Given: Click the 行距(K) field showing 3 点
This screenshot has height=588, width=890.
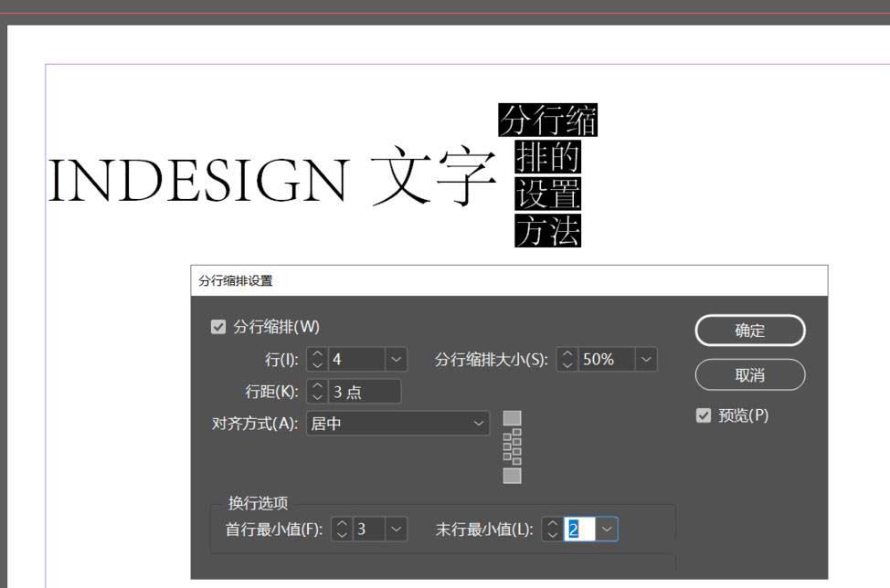Looking at the screenshot, I should (364, 392).
